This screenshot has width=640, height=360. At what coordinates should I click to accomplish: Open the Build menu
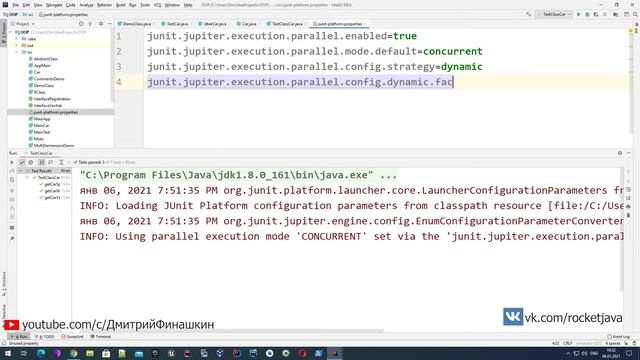coord(121,5)
